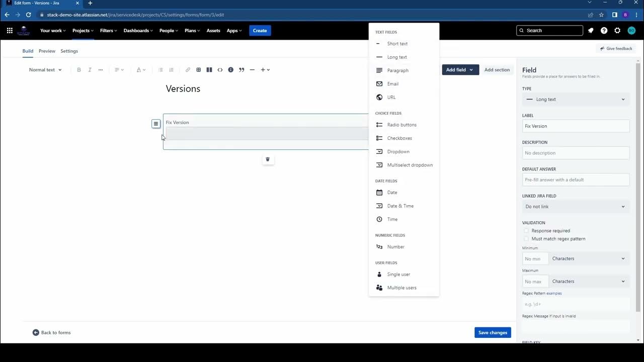The height and width of the screenshot is (362, 644).
Task: Open the user profile avatar in Jira header
Action: tap(631, 31)
